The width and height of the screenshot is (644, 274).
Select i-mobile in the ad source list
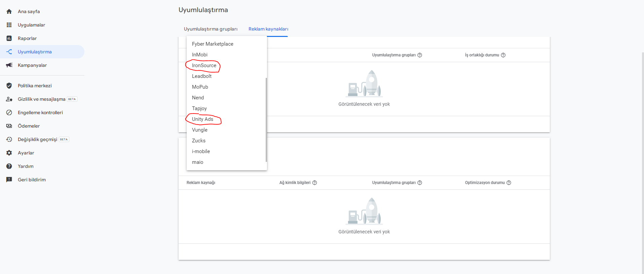click(227, 151)
